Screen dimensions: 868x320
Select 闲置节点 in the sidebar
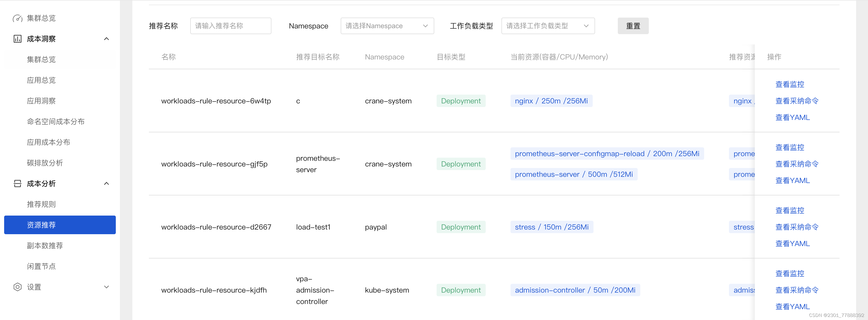click(41, 266)
